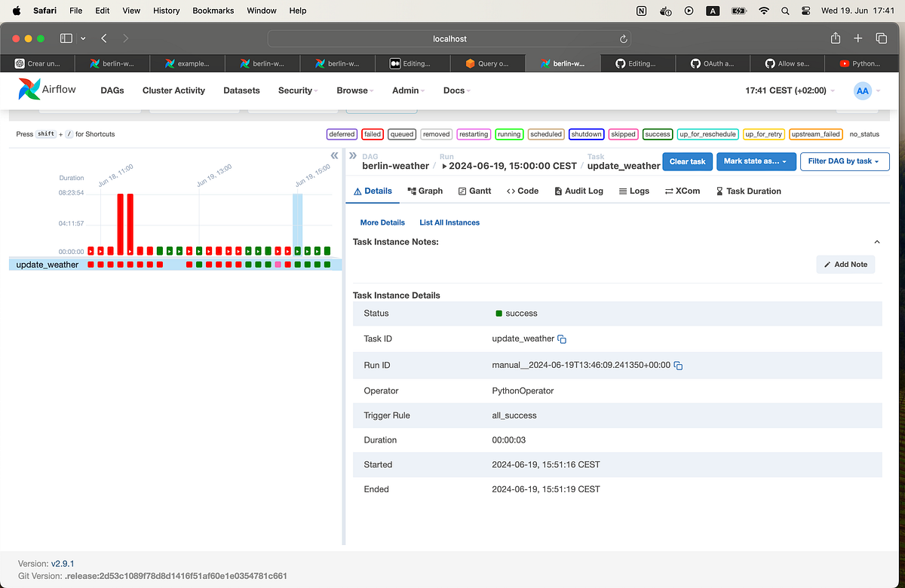The height and width of the screenshot is (588, 905).
Task: Switch to the Gantt tab
Action: 474,191
